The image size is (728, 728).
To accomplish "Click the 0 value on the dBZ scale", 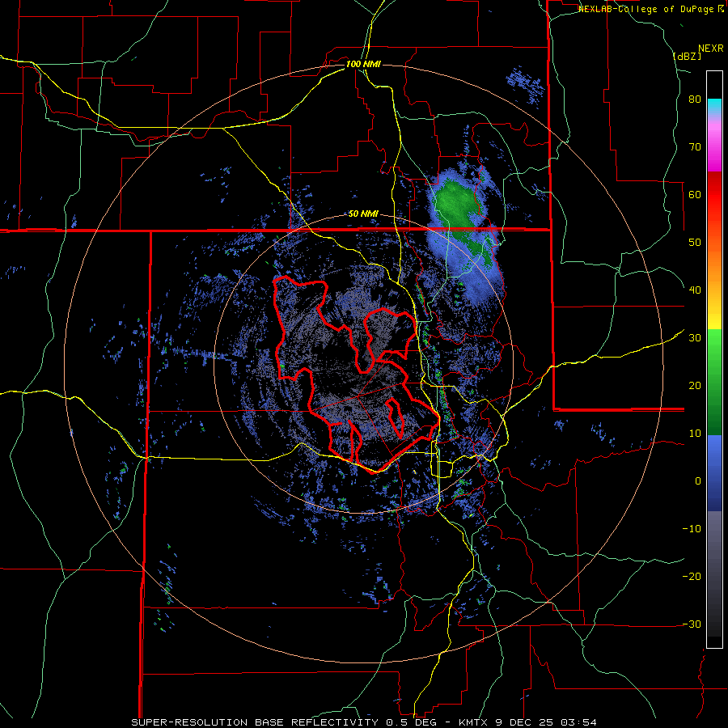I will [x=698, y=481].
